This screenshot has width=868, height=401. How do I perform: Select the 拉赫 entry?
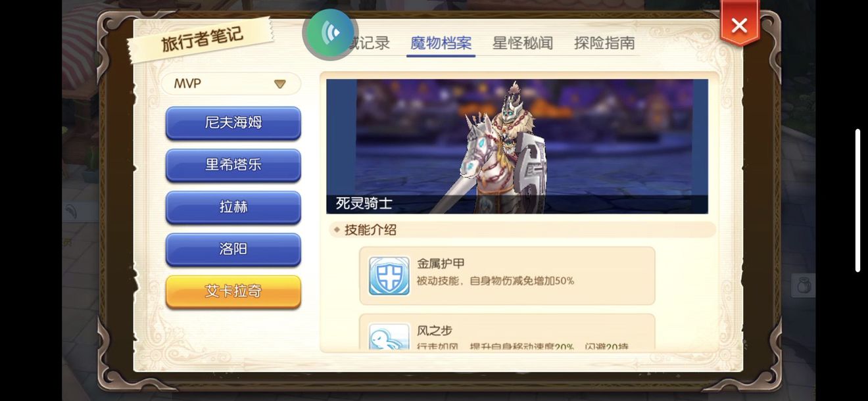pyautogui.click(x=233, y=207)
